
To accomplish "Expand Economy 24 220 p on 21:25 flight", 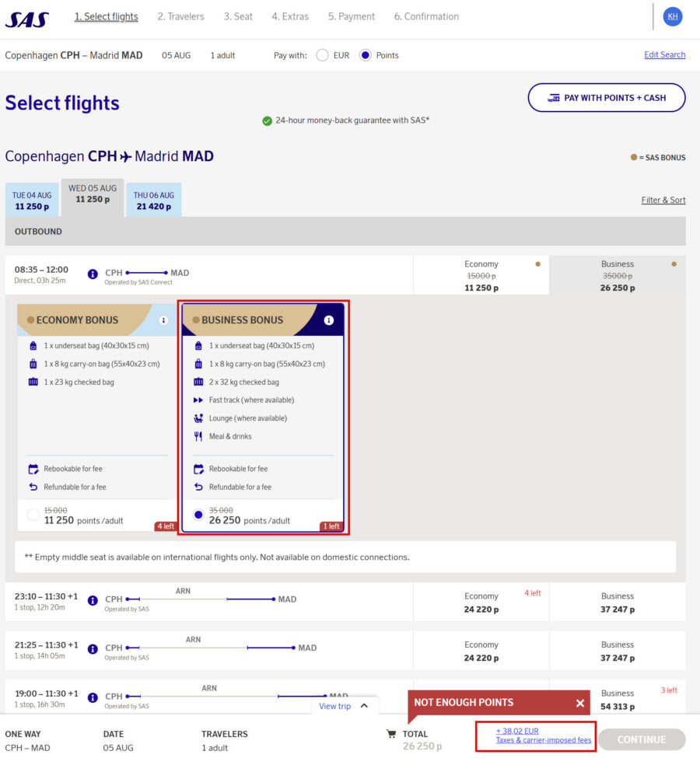I will 481,651.
